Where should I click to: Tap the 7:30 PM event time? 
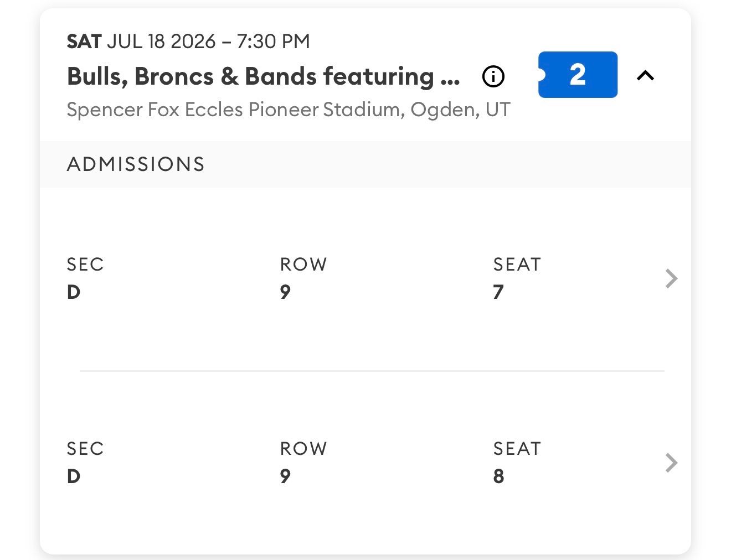273,42
